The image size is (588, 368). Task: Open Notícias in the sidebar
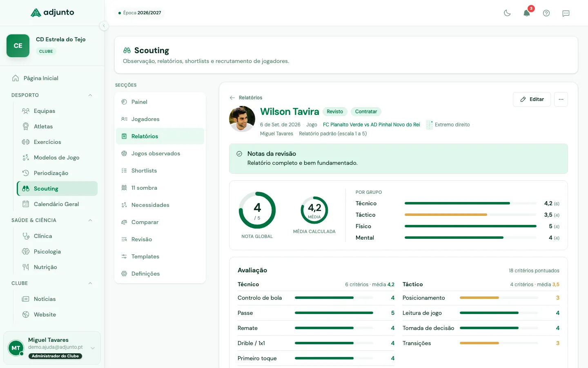[x=57, y=299]
